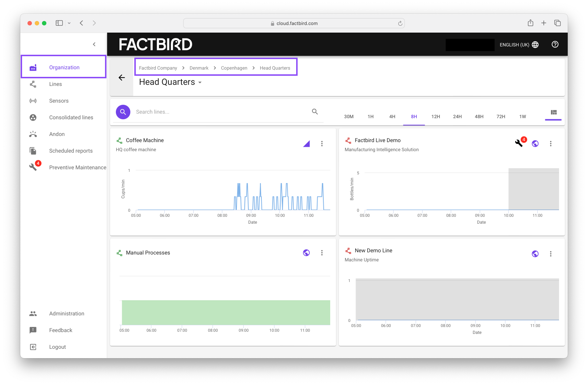
Task: Open help question mark icon
Action: 555,44
